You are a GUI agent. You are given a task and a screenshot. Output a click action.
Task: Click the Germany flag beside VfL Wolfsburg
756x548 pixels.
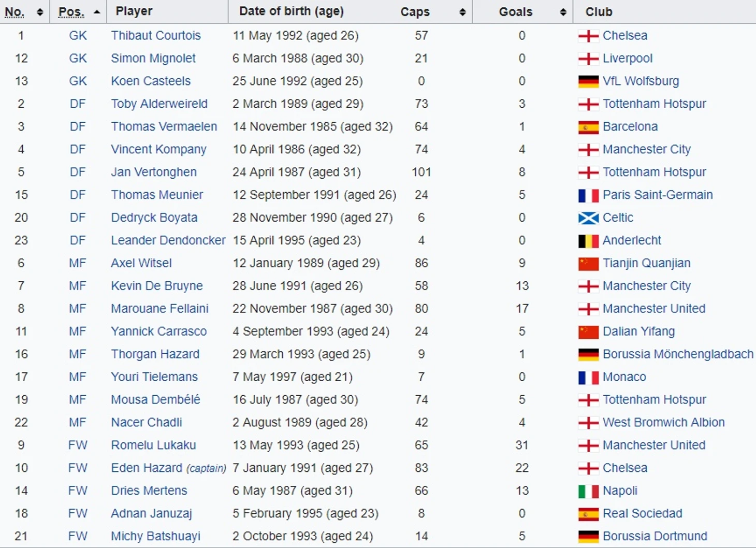[x=588, y=81]
